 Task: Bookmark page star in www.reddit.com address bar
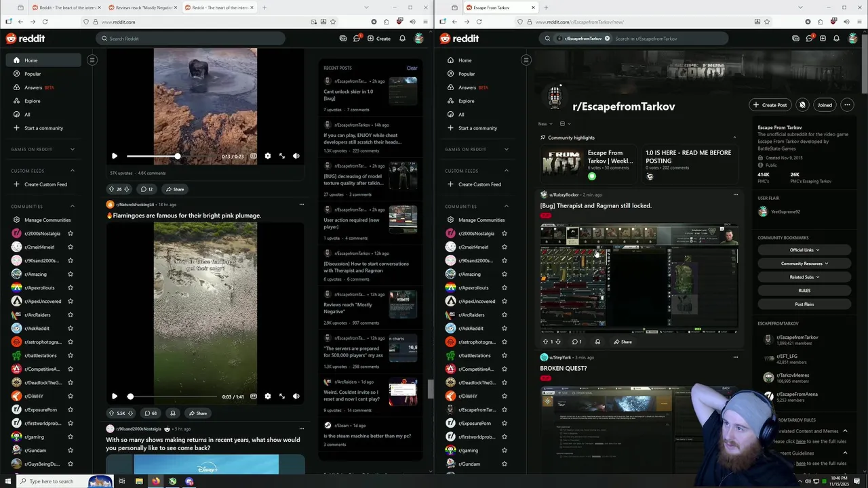[333, 22]
